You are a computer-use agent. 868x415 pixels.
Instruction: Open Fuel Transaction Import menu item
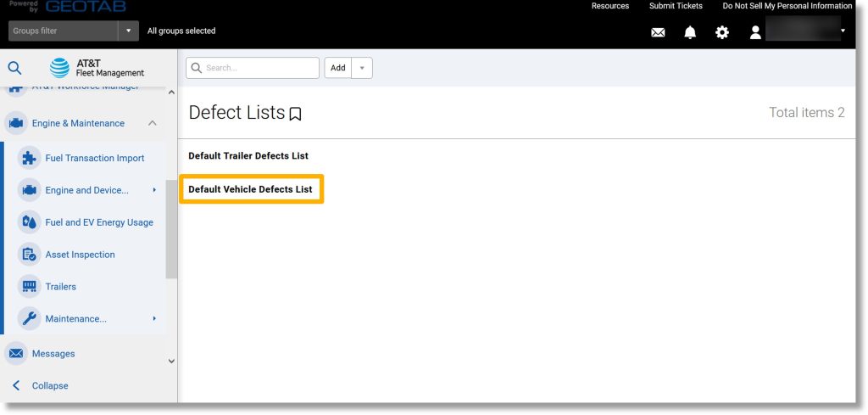[x=95, y=158]
